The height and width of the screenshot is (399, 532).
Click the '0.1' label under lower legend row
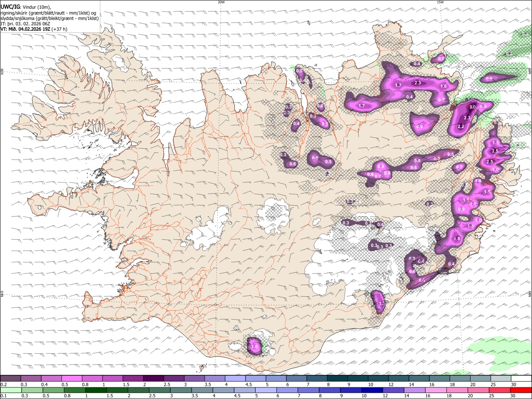[x=3, y=396]
